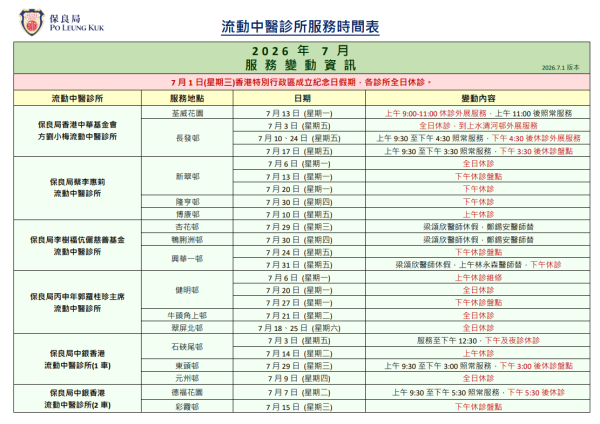Click the '7月31日 (星期五)' date cell

[x=299, y=265]
